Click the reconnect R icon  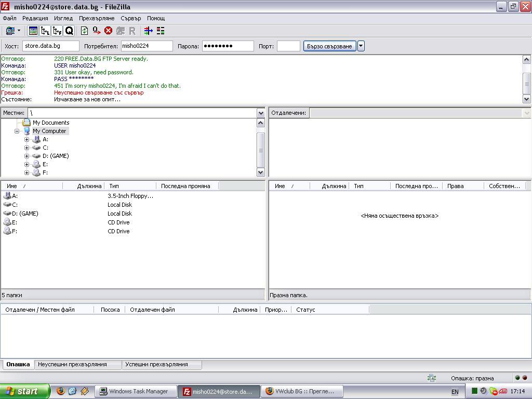tap(132, 31)
